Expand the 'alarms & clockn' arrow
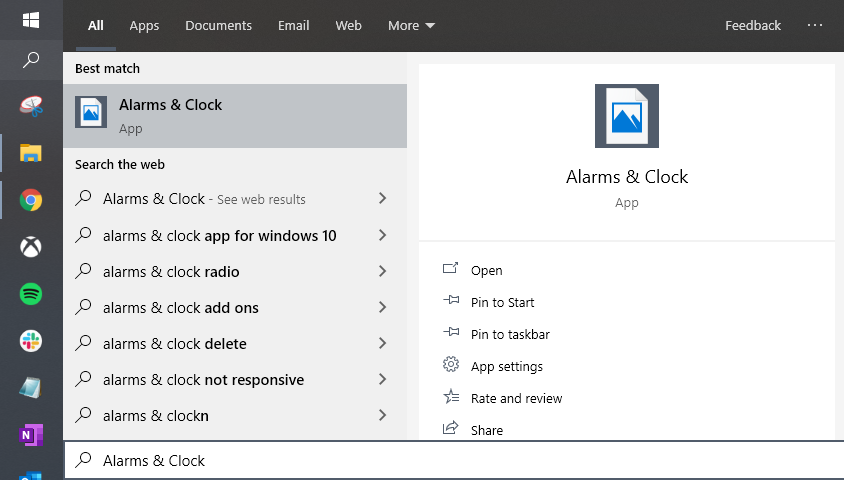The height and width of the screenshot is (480, 844). (x=382, y=415)
